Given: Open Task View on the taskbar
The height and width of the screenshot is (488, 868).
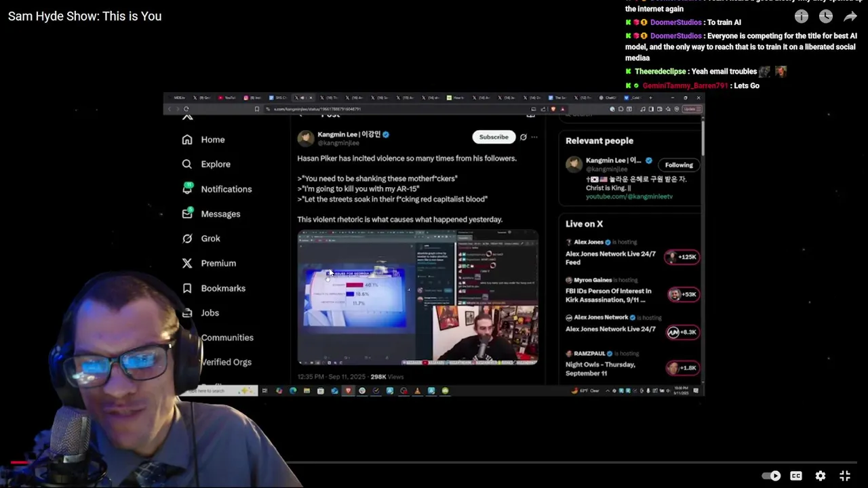Looking at the screenshot, I should click(264, 390).
